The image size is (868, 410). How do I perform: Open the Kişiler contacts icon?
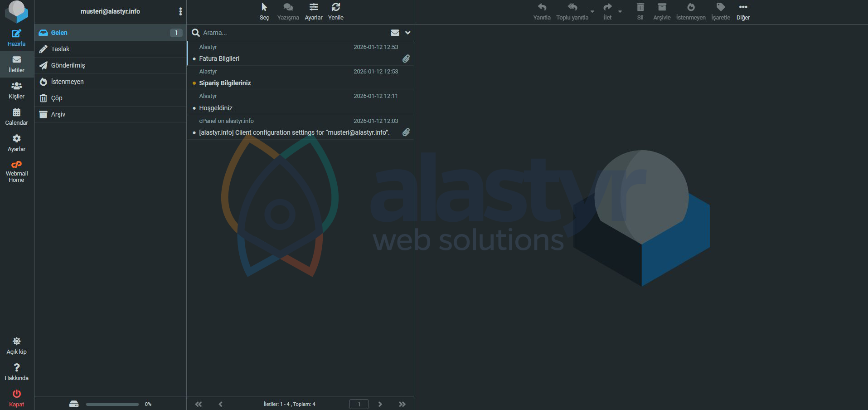click(x=16, y=86)
